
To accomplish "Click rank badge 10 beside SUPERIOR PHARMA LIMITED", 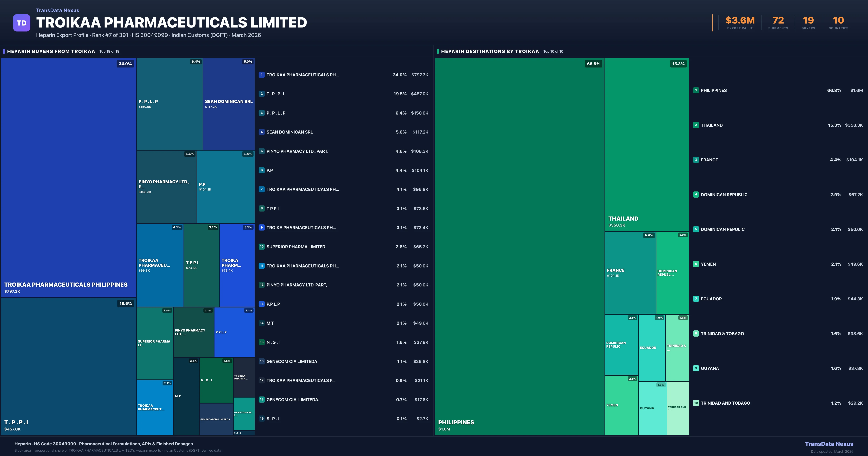I will [261, 247].
